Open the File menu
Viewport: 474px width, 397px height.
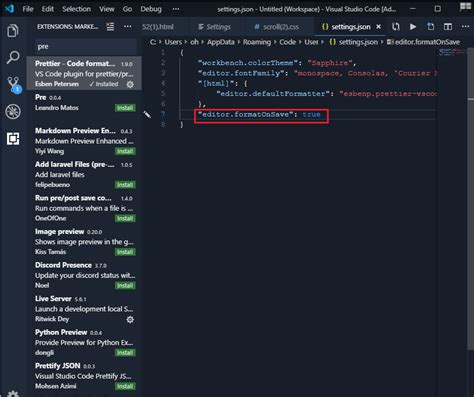28,9
